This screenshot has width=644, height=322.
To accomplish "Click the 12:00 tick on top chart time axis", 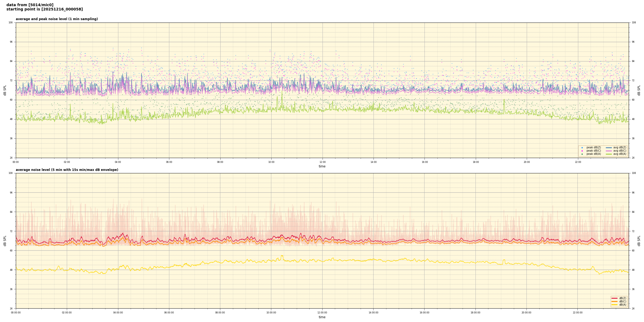I will (x=322, y=162).
